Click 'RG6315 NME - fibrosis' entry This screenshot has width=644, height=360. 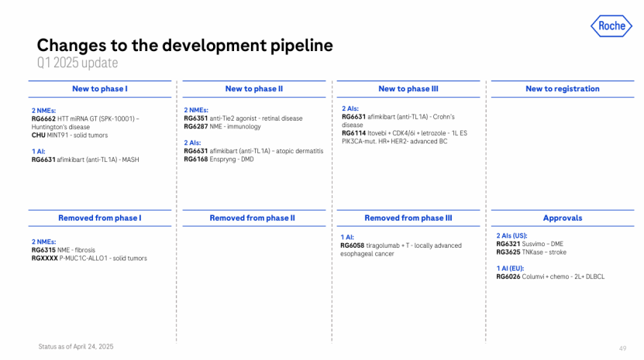[x=64, y=250]
